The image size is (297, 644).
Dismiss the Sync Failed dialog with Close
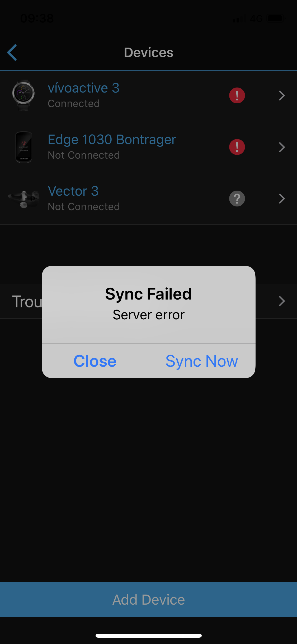point(95,361)
